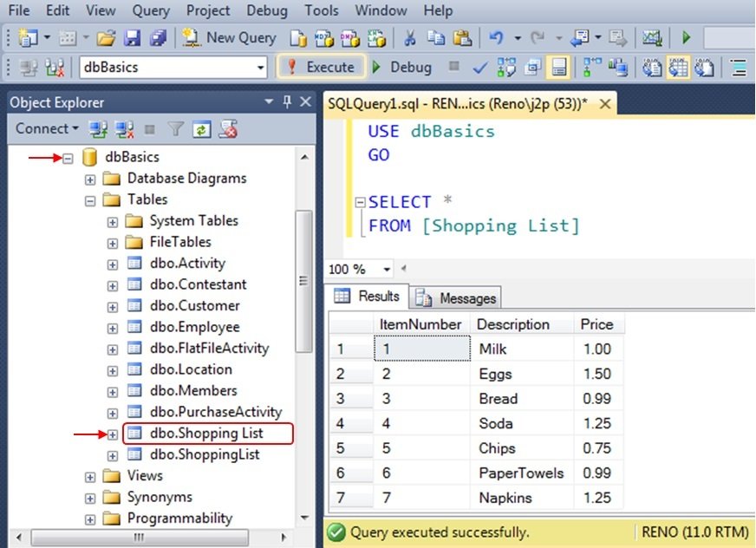Click the New Query toolbar button
756x548 pixels.
pyautogui.click(x=229, y=37)
